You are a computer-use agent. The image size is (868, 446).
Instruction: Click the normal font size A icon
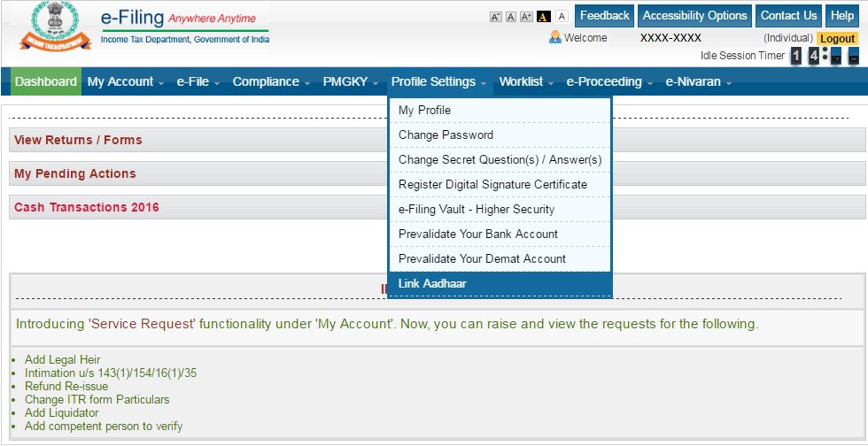pos(510,18)
